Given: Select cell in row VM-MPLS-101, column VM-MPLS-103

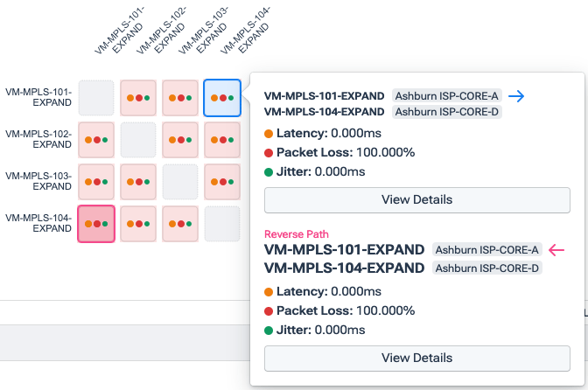Looking at the screenshot, I should point(179,97).
